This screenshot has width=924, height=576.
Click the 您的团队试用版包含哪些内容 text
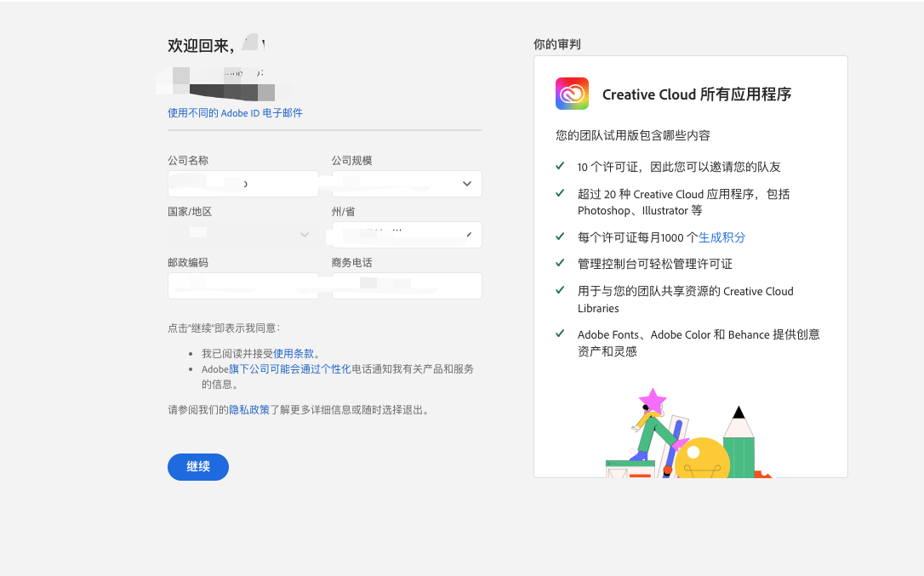(x=633, y=135)
